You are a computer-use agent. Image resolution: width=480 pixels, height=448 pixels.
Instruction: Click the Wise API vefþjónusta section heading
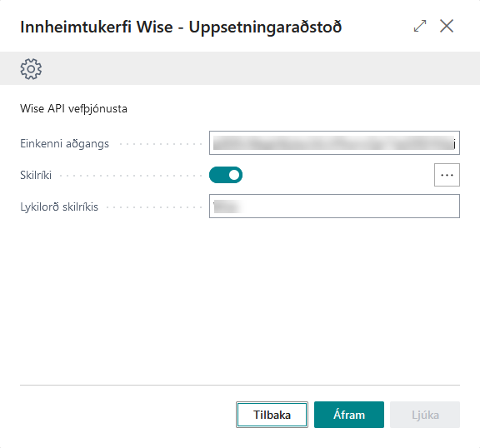(73, 108)
